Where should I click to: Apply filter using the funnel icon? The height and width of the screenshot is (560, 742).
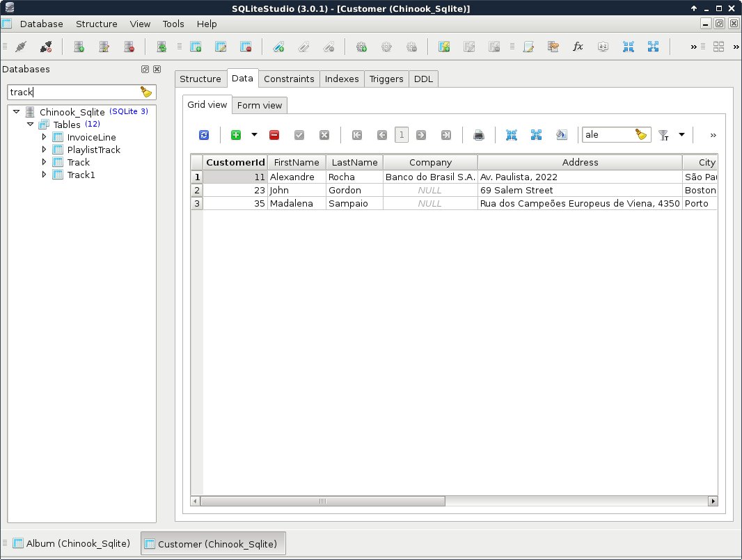coord(663,135)
